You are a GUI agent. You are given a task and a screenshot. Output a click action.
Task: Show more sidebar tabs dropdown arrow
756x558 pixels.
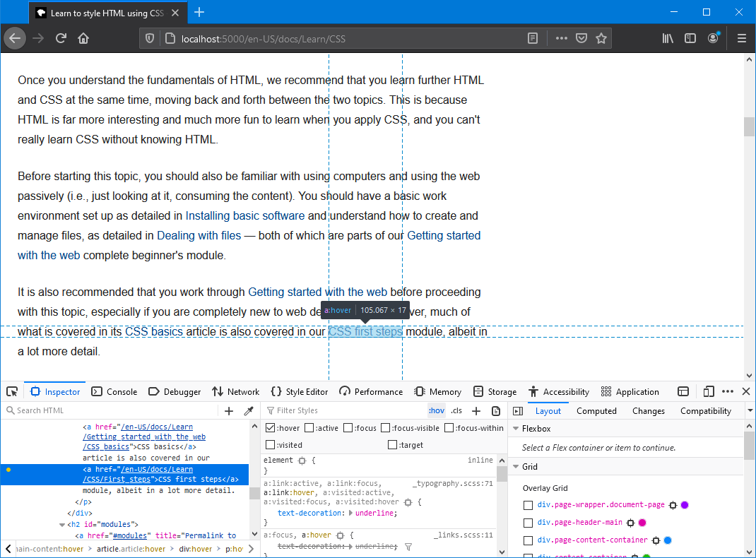tap(750, 410)
